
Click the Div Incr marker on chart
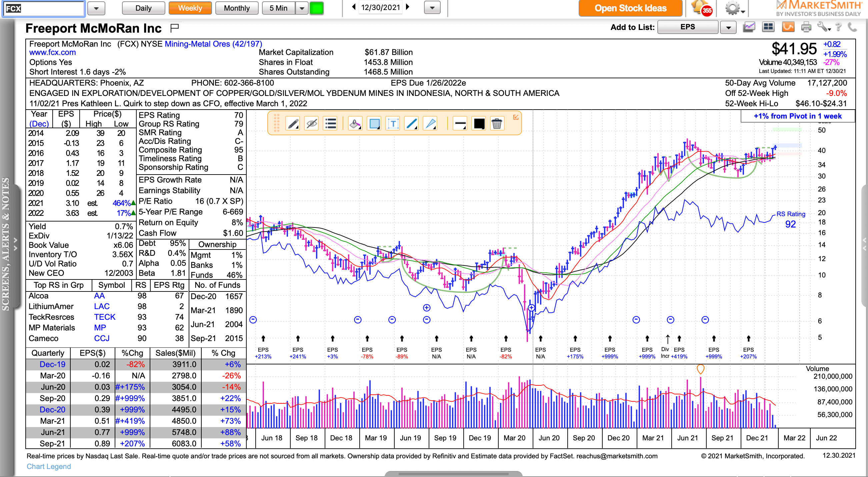click(665, 352)
